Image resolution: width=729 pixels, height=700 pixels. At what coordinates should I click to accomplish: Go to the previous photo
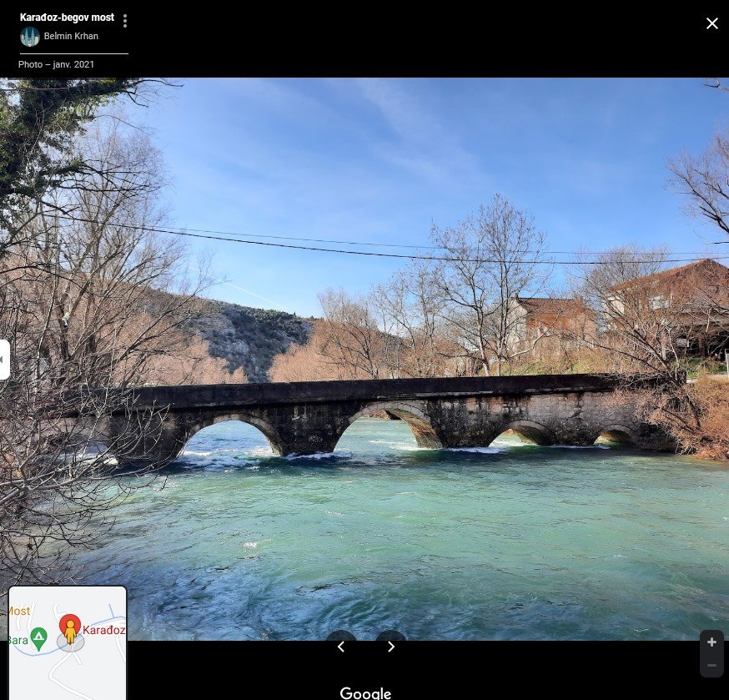click(x=340, y=646)
